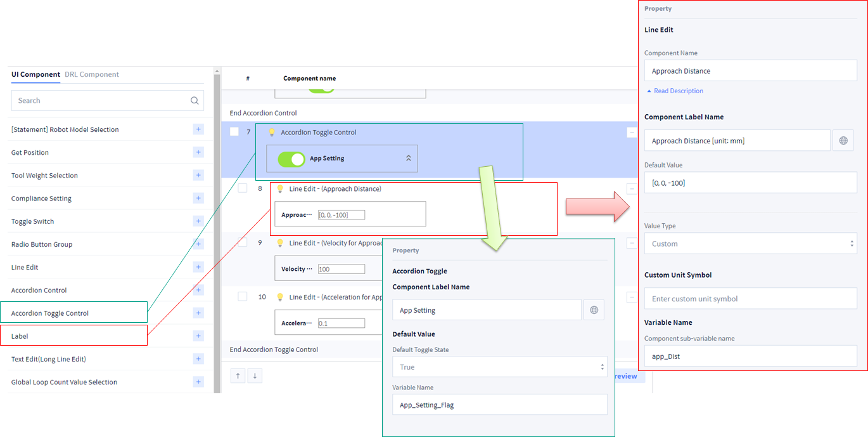Move selected component up with arrow button
Screen dimensions: 868x437
[238, 375]
